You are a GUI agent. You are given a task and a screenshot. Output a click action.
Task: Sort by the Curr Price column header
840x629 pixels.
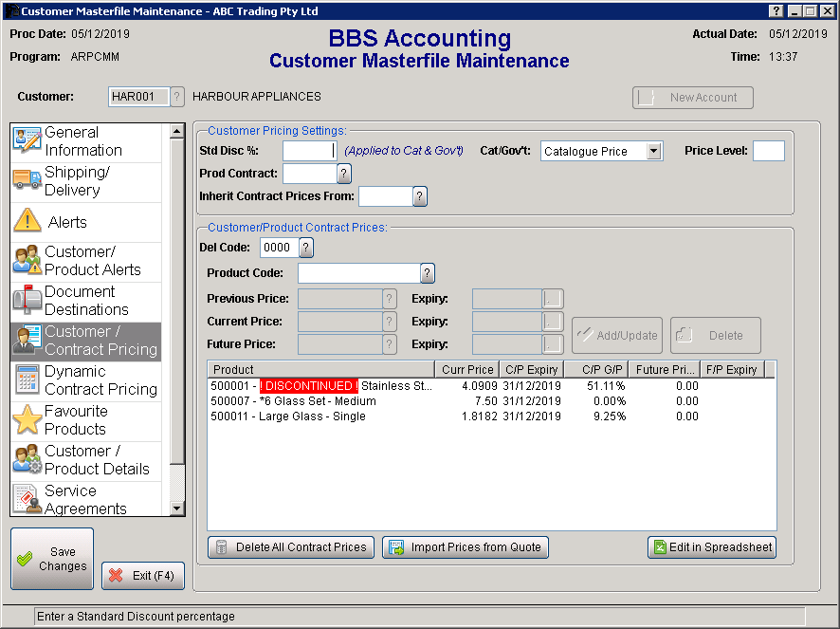(x=467, y=370)
